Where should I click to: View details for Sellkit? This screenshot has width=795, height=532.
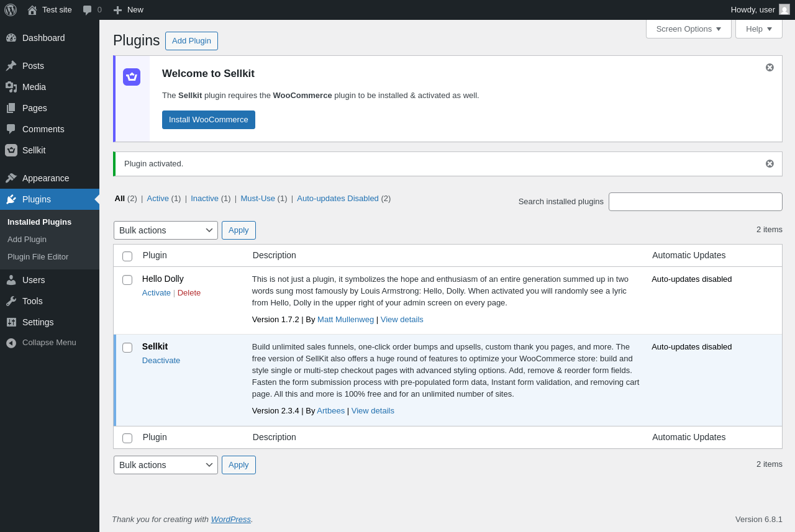[373, 411]
